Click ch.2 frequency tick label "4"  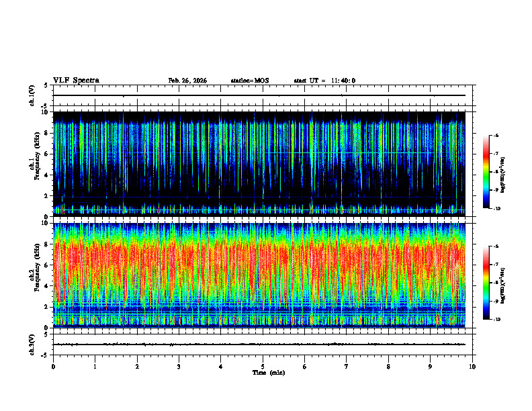tap(46, 286)
